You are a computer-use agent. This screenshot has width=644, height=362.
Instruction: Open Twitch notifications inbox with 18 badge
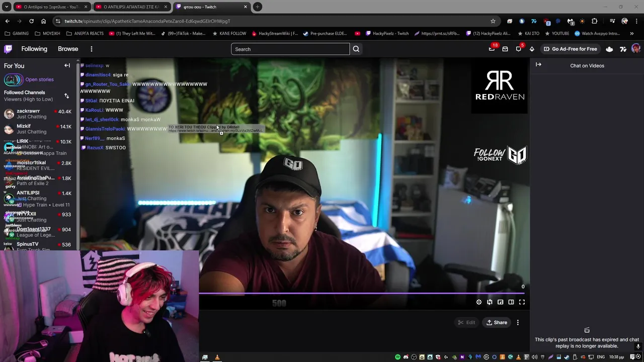pyautogui.click(x=492, y=49)
